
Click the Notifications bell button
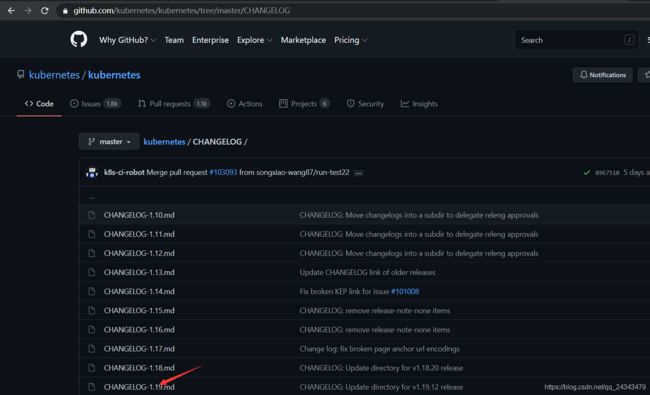pyautogui.click(x=602, y=75)
